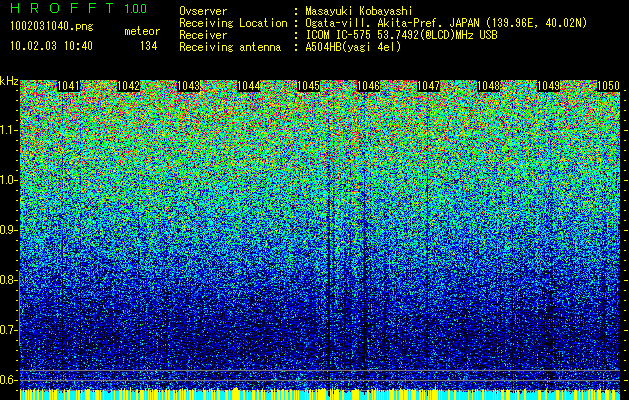Click the 0.6 kHz axis tick label
The width and height of the screenshot is (629, 400).
click(8, 380)
